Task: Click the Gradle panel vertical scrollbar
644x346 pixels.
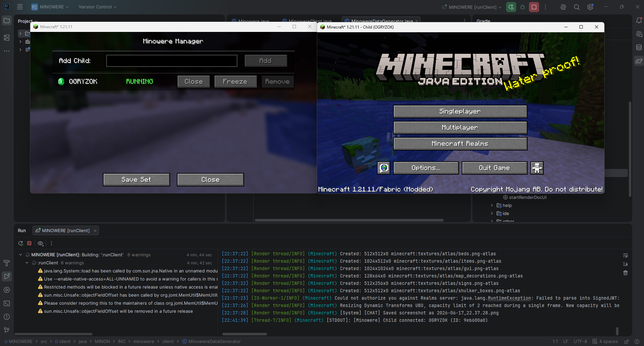Action: (630, 149)
